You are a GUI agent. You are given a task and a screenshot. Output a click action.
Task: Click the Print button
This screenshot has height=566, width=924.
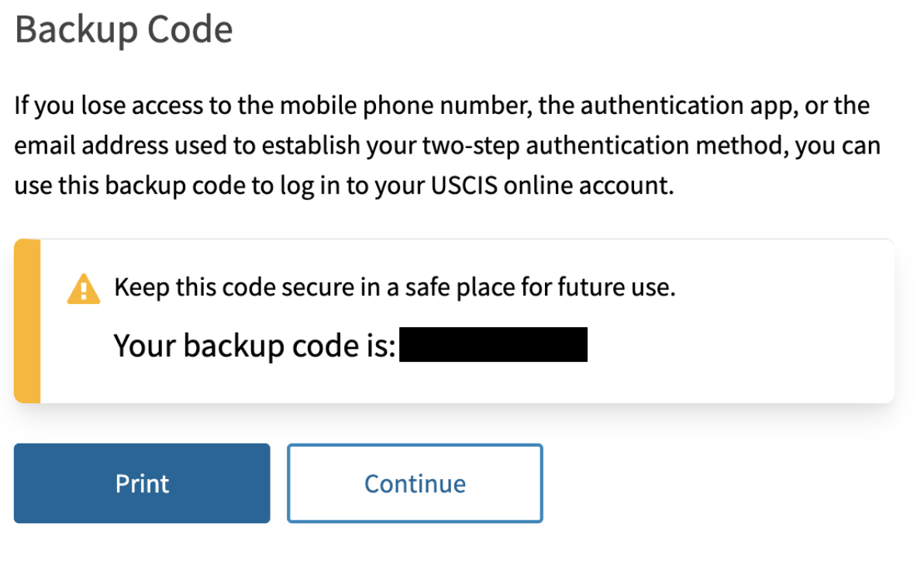142,484
